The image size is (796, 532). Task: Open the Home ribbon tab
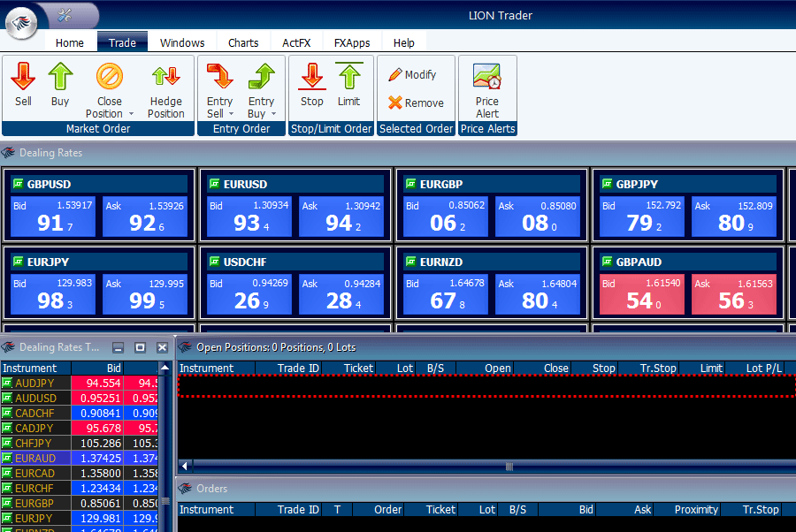70,42
